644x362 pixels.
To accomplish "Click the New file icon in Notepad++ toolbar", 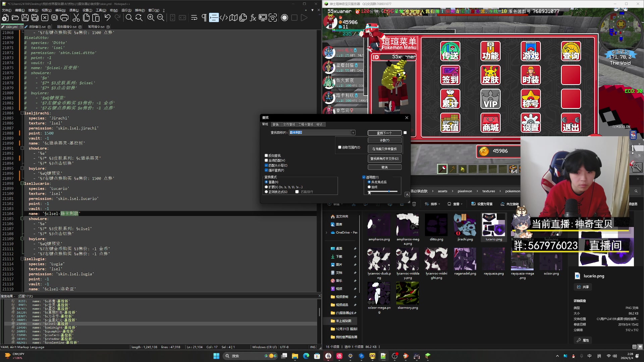I will tap(5, 18).
